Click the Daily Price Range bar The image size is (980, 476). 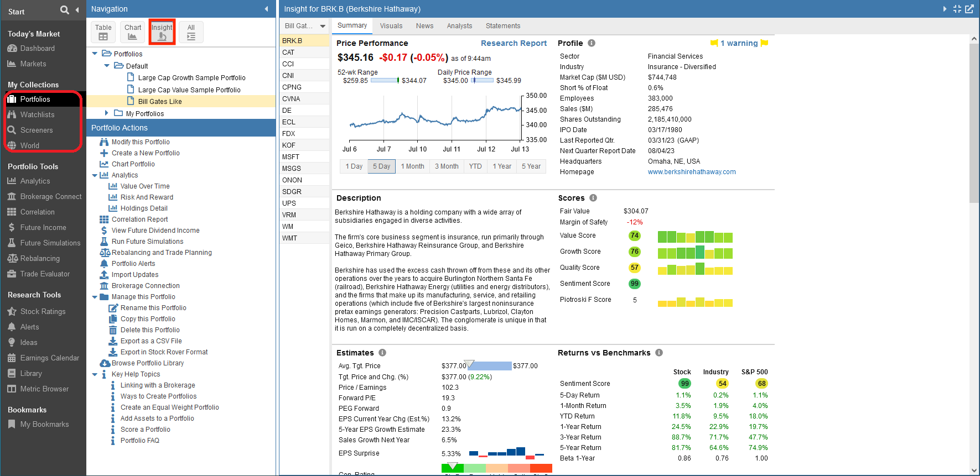point(482,80)
